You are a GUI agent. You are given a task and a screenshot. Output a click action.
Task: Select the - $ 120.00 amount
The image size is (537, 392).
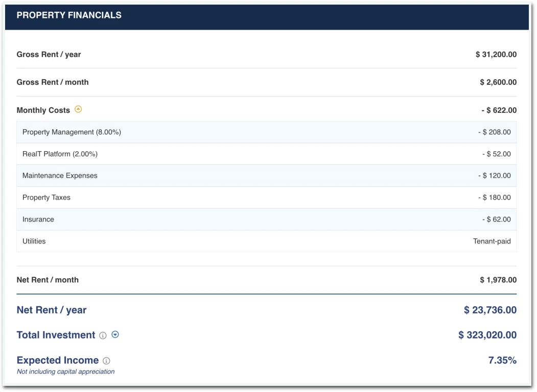(x=494, y=176)
